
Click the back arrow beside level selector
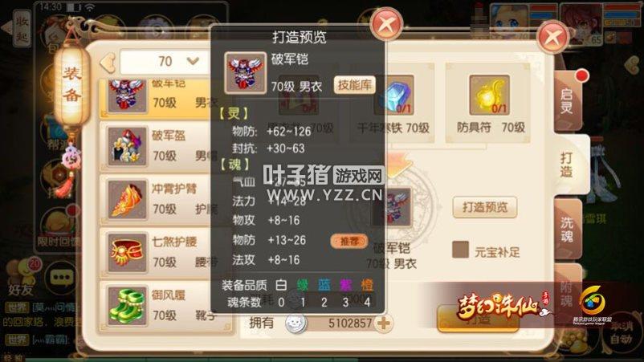108,63
